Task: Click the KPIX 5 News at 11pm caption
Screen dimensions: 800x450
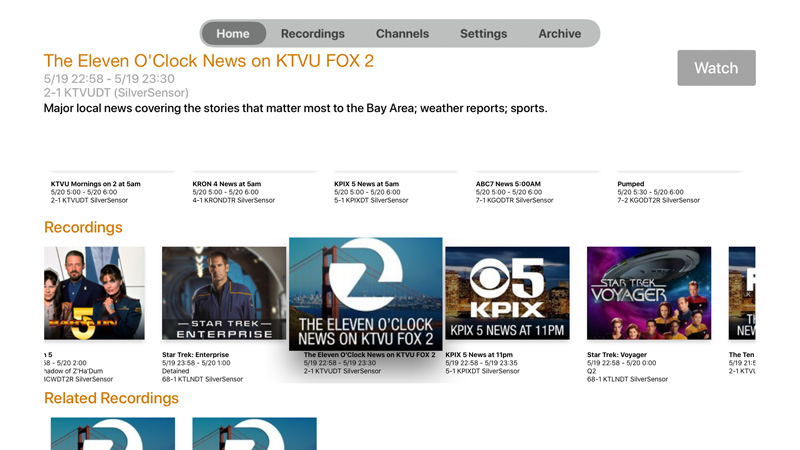Action: [479, 355]
